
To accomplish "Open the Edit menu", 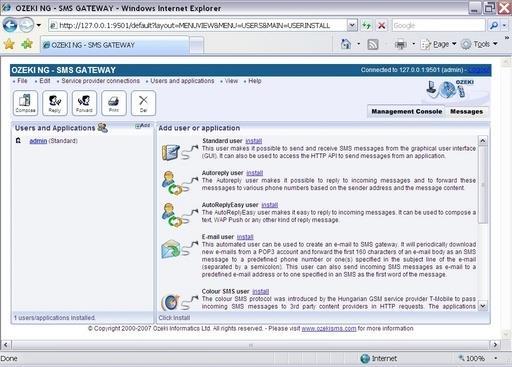I will pyautogui.click(x=45, y=81).
